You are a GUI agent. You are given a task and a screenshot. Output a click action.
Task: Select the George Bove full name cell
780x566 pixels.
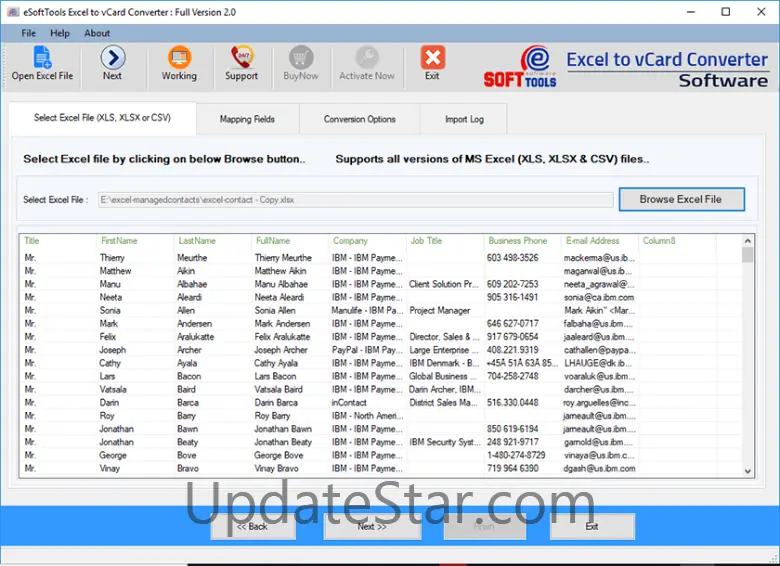click(x=279, y=455)
